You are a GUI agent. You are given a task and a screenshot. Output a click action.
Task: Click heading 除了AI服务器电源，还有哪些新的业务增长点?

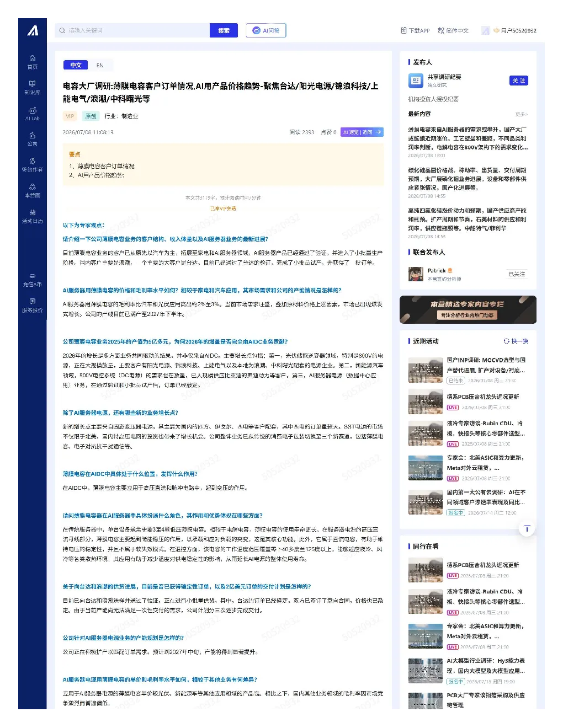(x=120, y=413)
